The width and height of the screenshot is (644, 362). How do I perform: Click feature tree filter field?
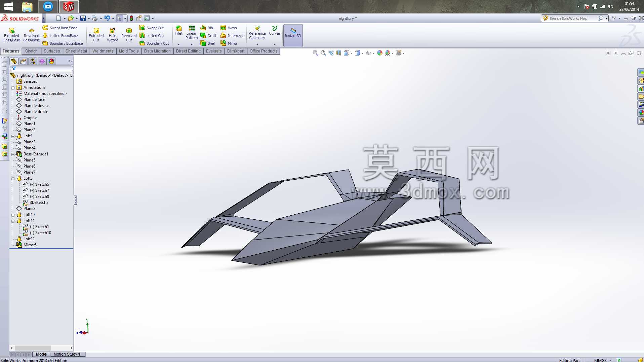[x=42, y=68]
